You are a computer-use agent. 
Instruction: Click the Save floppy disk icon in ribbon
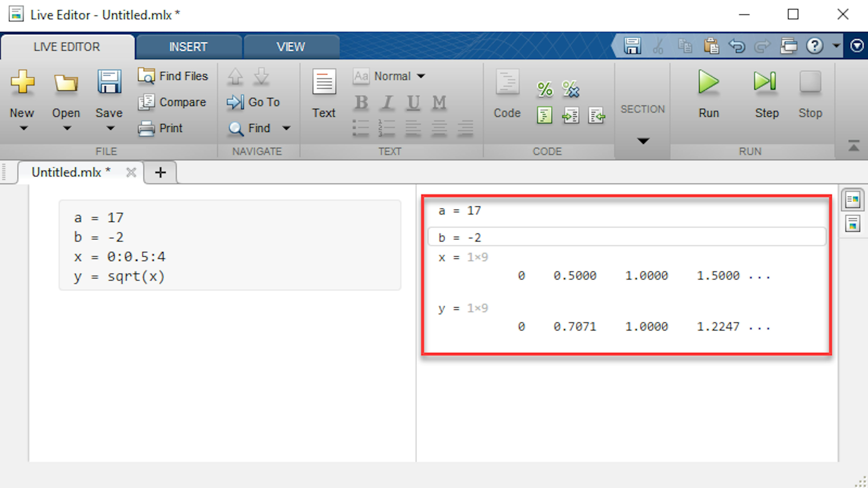click(110, 82)
